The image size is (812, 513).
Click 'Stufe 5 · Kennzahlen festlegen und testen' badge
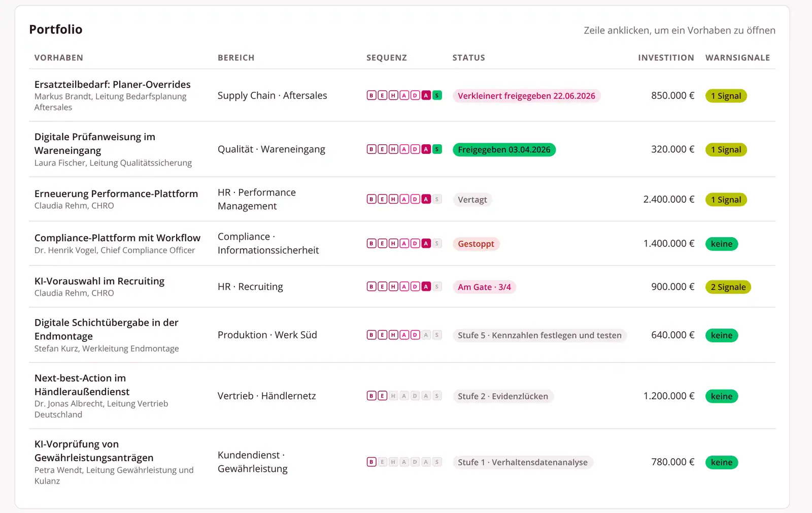539,335
